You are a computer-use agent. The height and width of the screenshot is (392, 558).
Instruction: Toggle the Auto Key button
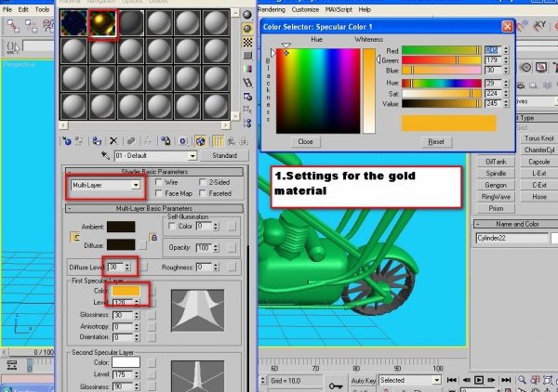[364, 381]
